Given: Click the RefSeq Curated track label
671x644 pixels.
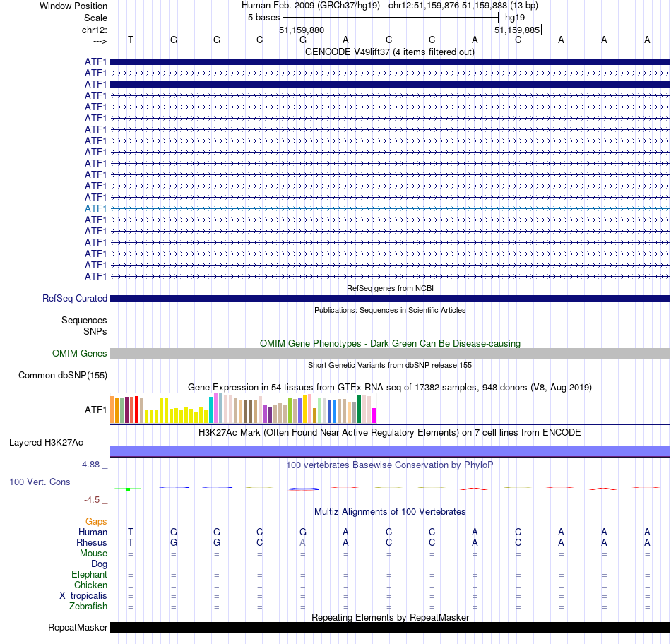Looking at the screenshot, I should coord(74,298).
